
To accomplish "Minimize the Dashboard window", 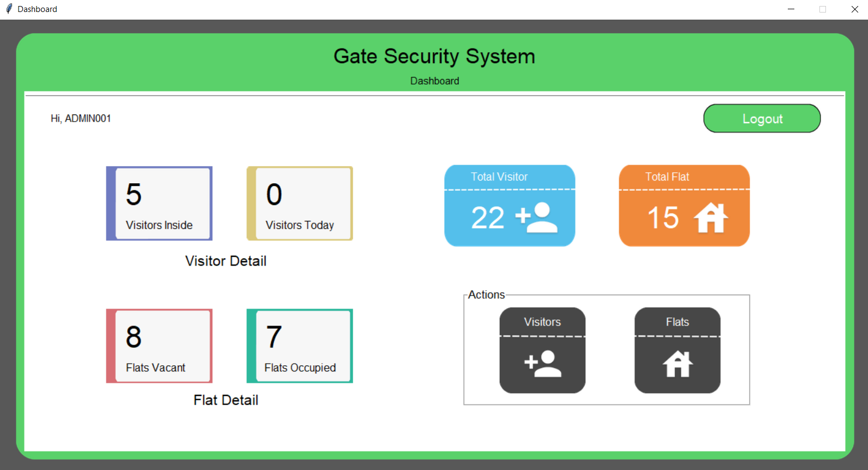I will tap(791, 9).
